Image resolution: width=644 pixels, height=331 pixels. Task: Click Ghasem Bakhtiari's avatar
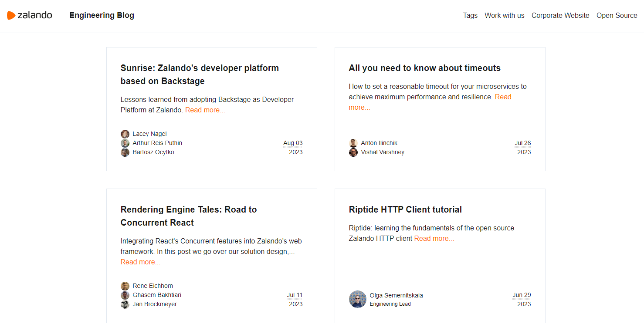tap(125, 295)
